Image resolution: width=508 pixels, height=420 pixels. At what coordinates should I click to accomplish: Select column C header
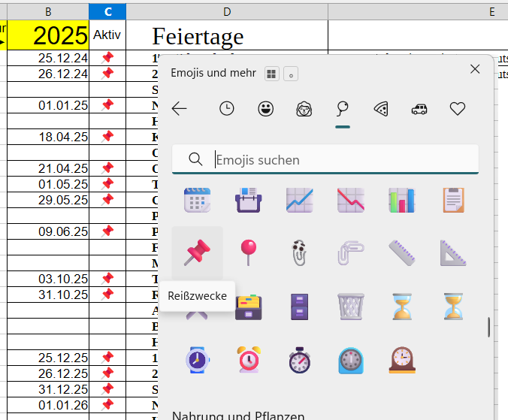tap(107, 11)
